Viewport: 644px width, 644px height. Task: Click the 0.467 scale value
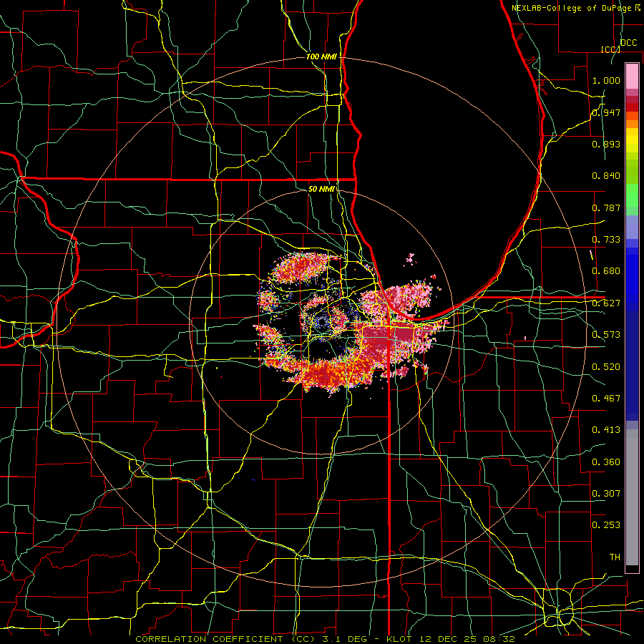[x=606, y=399]
